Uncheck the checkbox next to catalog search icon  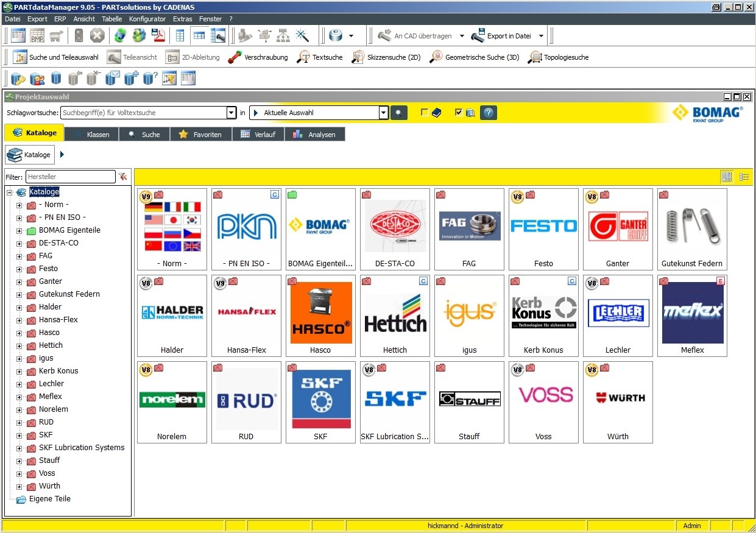[x=459, y=113]
